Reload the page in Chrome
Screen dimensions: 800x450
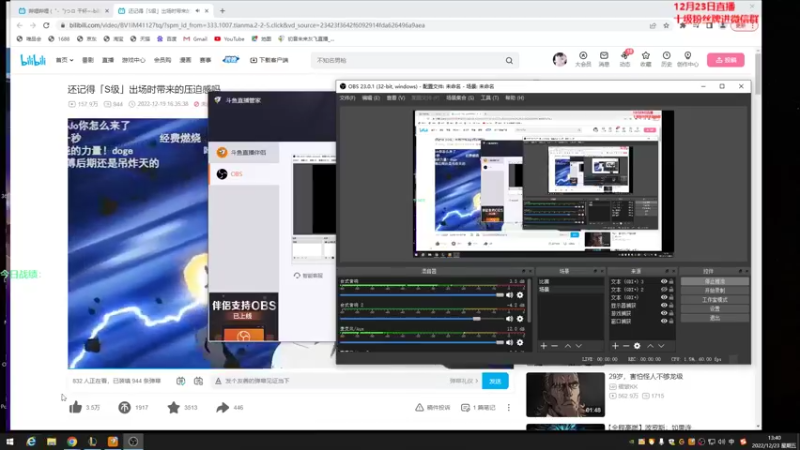46,25
